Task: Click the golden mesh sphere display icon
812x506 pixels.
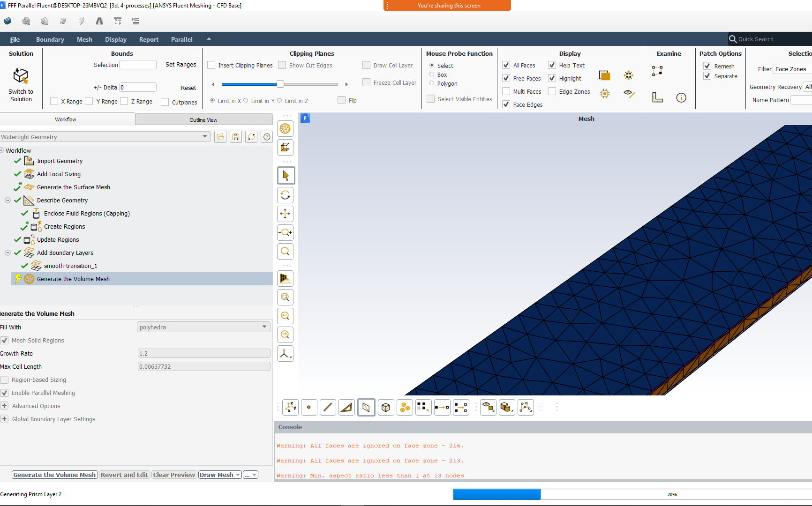Action: pyautogui.click(x=286, y=128)
